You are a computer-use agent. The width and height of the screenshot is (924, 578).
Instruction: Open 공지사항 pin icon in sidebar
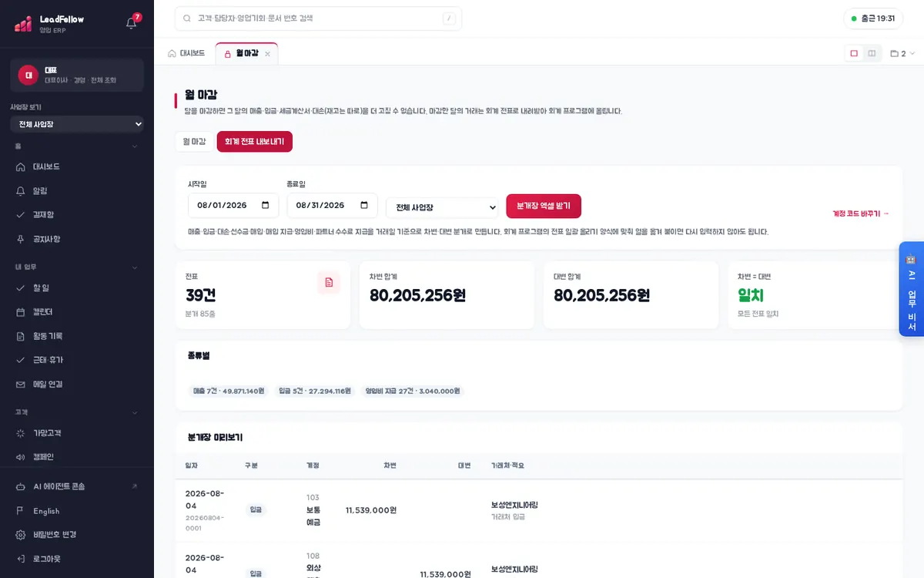click(x=21, y=239)
